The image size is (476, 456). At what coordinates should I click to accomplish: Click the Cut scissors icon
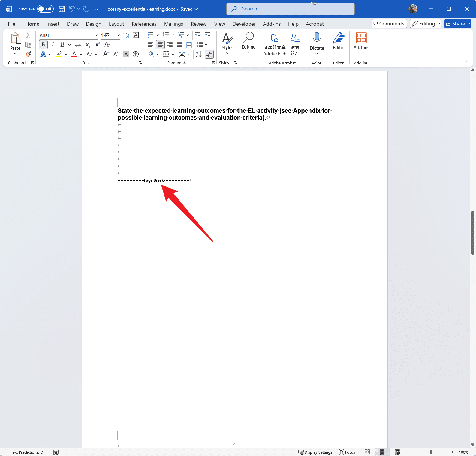pos(28,35)
